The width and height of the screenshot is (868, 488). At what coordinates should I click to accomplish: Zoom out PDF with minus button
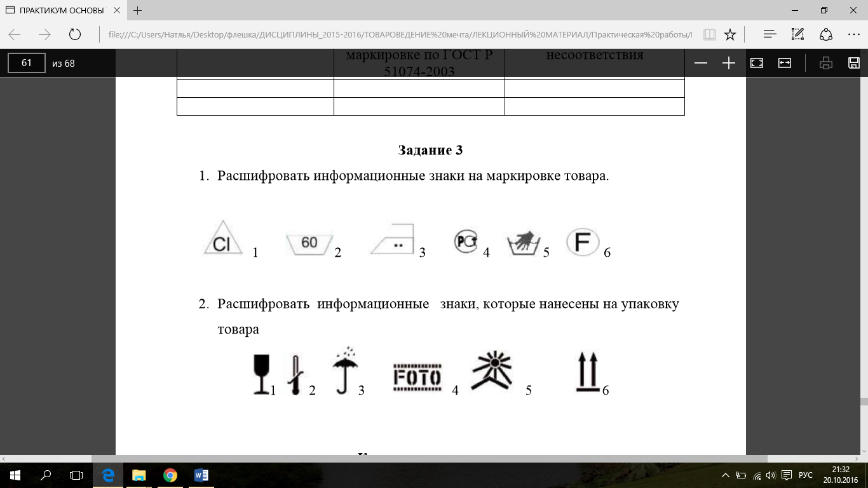[701, 63]
